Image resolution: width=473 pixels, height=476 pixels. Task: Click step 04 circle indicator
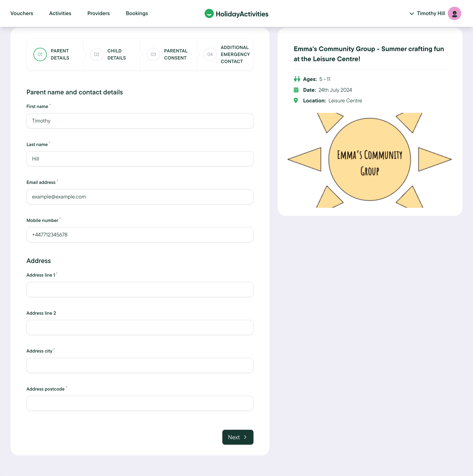(210, 54)
